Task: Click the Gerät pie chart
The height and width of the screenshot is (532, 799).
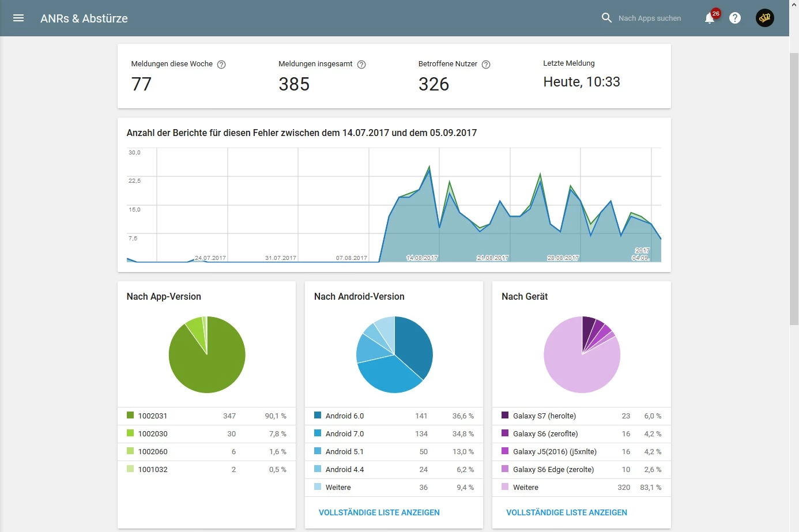Action: (582, 354)
